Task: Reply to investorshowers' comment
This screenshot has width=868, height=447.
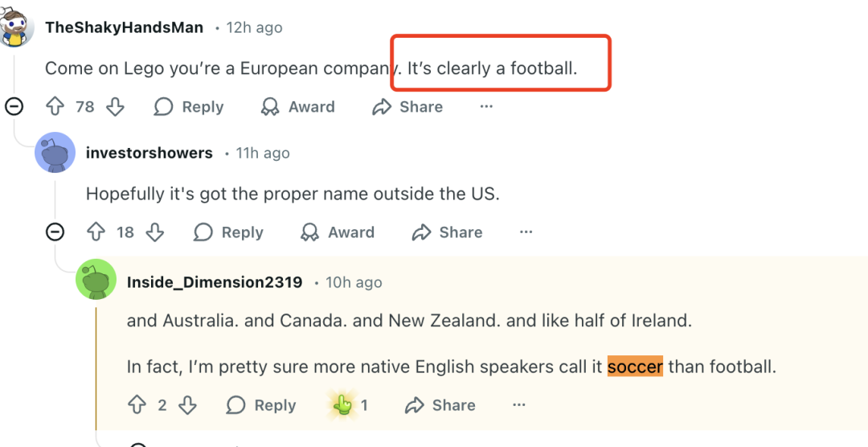Action: click(228, 232)
